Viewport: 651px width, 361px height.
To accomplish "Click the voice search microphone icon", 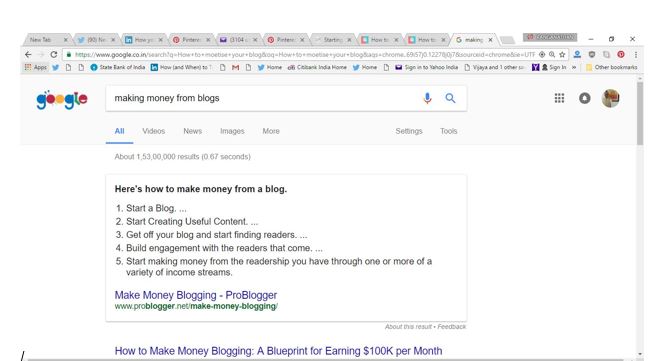I will [x=427, y=98].
